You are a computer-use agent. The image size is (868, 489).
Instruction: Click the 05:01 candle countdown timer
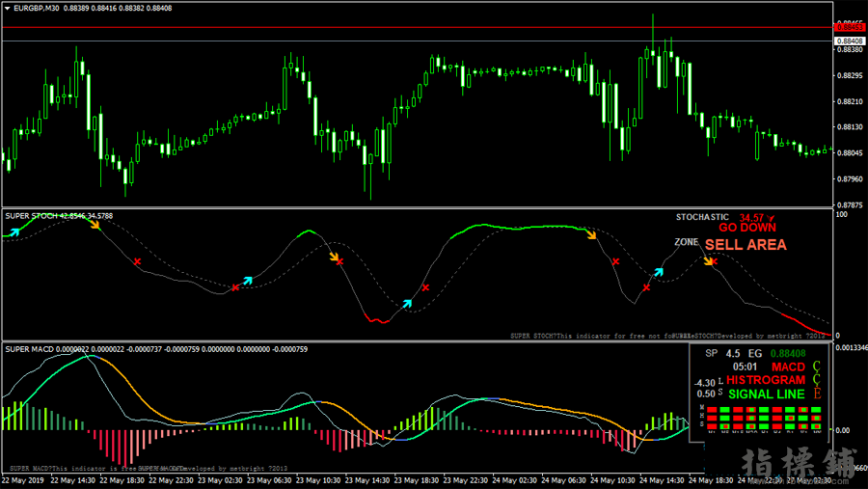coord(745,367)
